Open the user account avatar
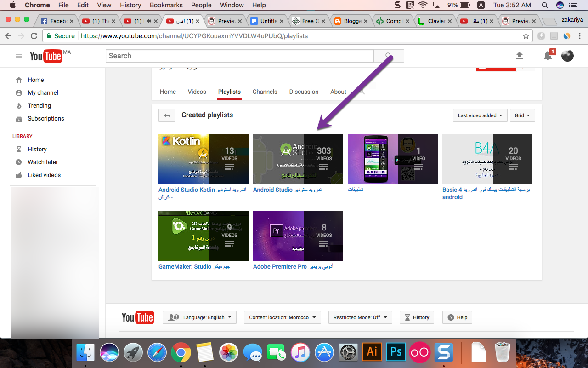 tap(567, 56)
